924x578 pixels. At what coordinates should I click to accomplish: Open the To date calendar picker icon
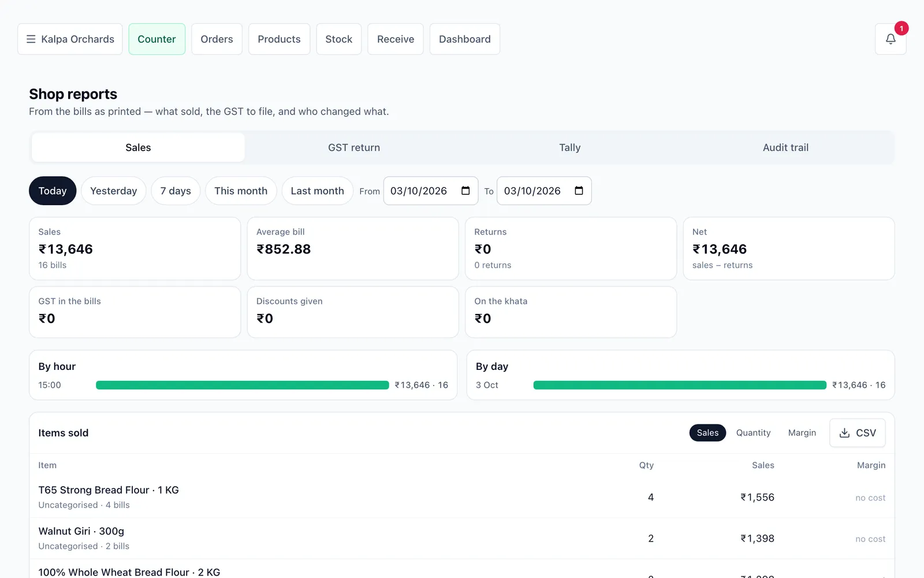click(x=579, y=191)
